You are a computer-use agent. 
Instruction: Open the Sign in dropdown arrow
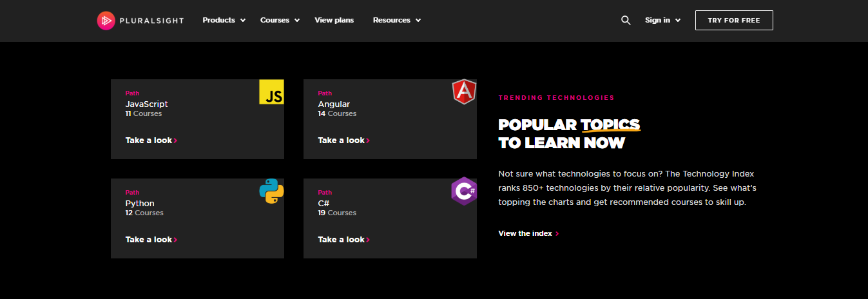(678, 21)
